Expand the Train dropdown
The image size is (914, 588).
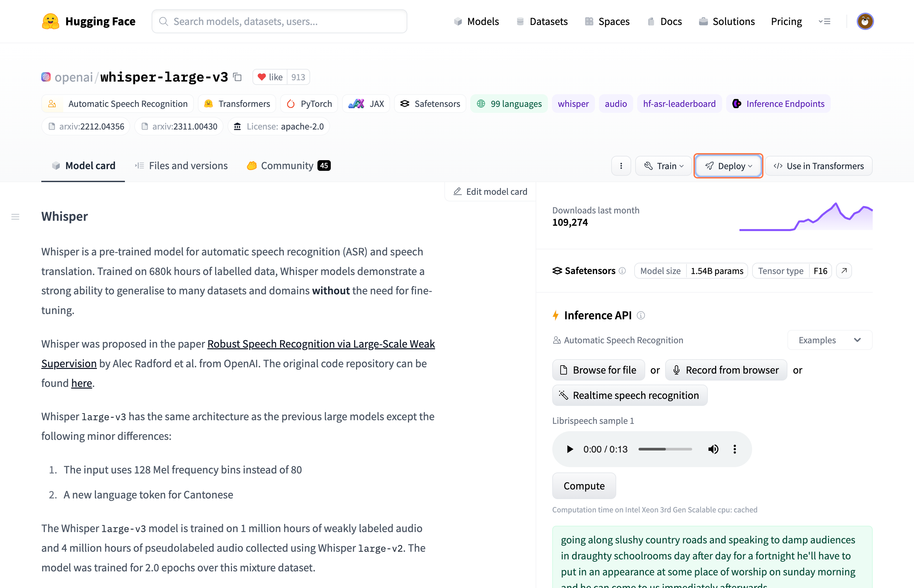click(664, 166)
